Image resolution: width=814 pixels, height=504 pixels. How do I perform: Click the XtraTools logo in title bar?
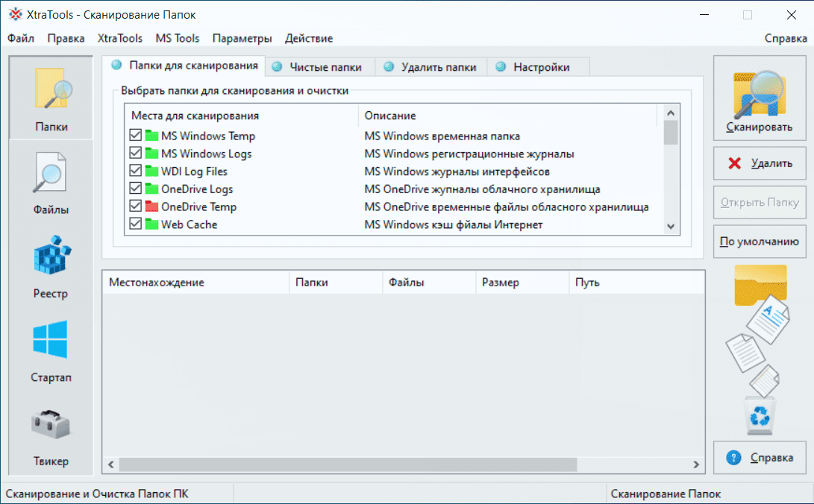click(x=16, y=14)
